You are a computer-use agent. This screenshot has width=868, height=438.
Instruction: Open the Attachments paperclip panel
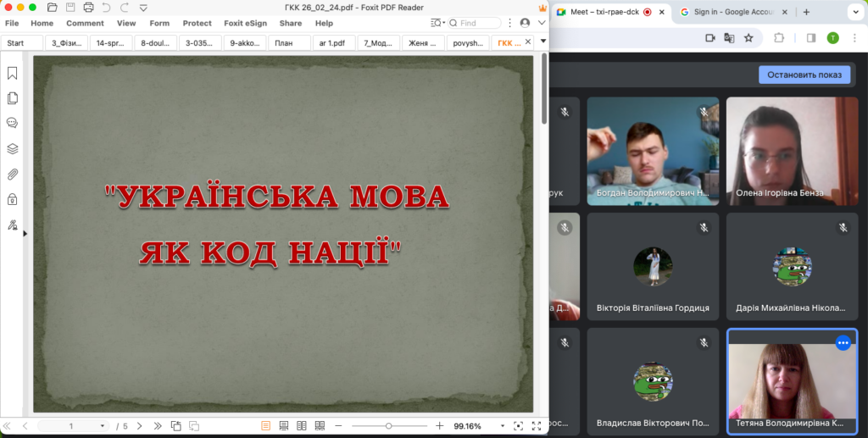coord(13,175)
